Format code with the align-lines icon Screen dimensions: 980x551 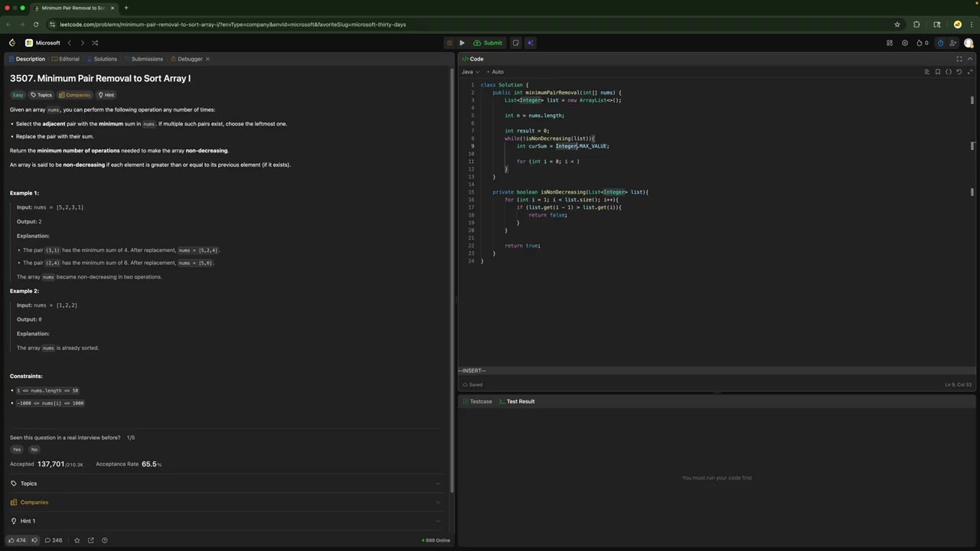927,72
